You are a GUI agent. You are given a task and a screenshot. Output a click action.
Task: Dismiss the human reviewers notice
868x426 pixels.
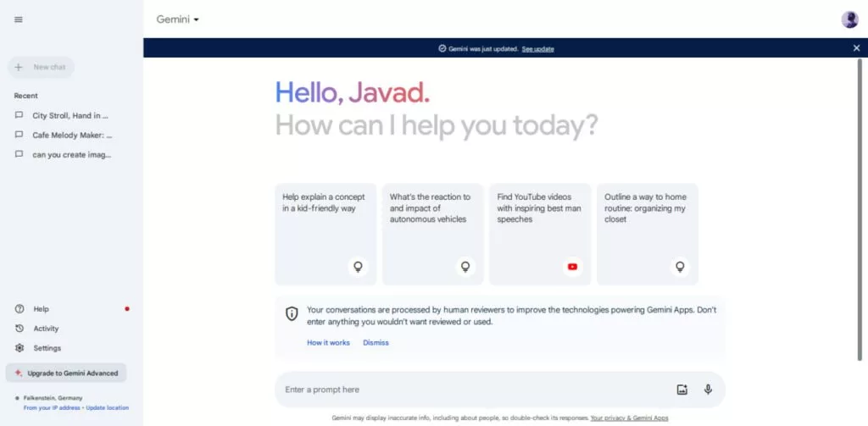(376, 343)
